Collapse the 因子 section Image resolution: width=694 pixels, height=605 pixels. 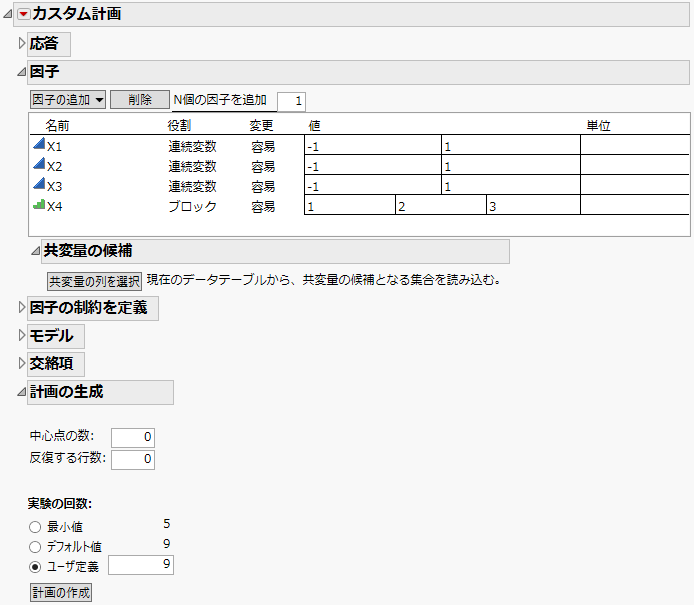coord(22,72)
